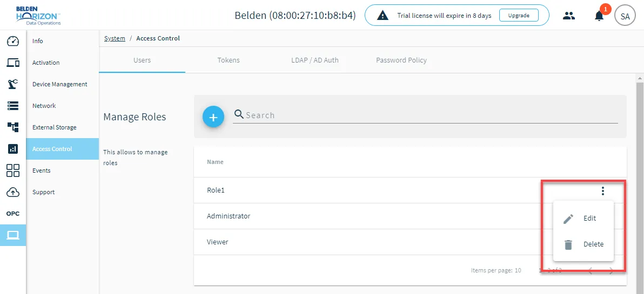Open the data flow hierarchy icon
This screenshot has height=294, width=644.
(13, 127)
